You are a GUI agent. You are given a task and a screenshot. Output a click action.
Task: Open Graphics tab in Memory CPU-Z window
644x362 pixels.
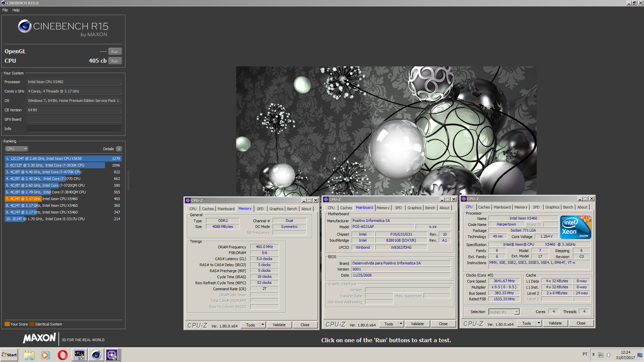click(276, 209)
